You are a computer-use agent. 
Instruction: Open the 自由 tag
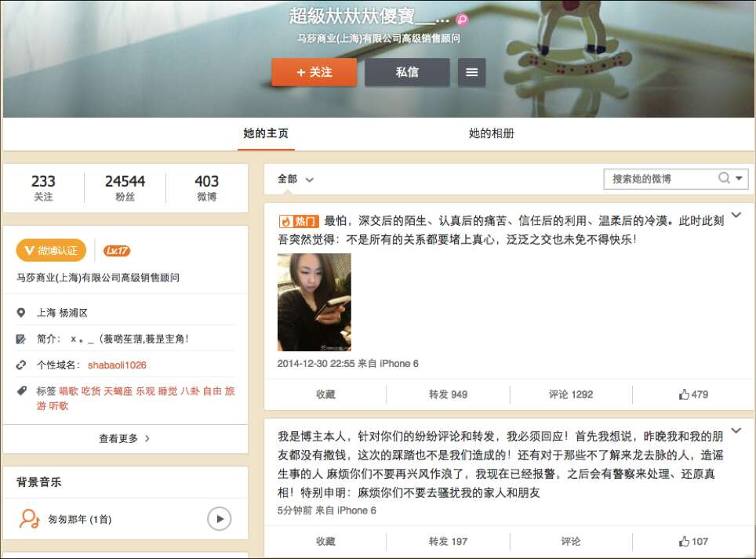tap(213, 391)
